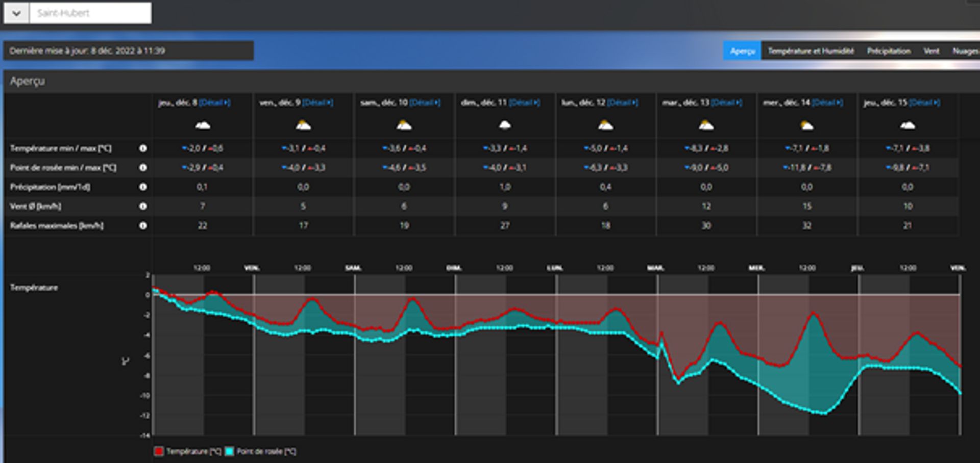The height and width of the screenshot is (463, 980).
Task: Click the Dernière mise à jour timestamp
Action: click(x=87, y=50)
